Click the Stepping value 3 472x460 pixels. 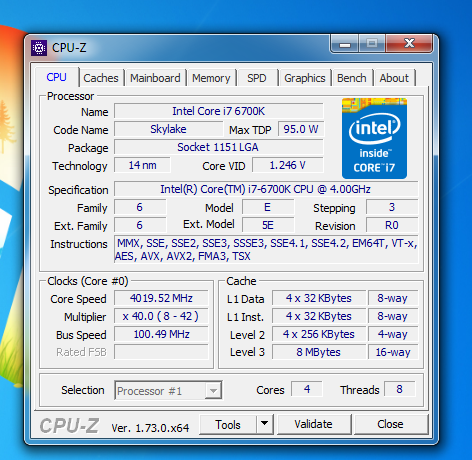392,207
